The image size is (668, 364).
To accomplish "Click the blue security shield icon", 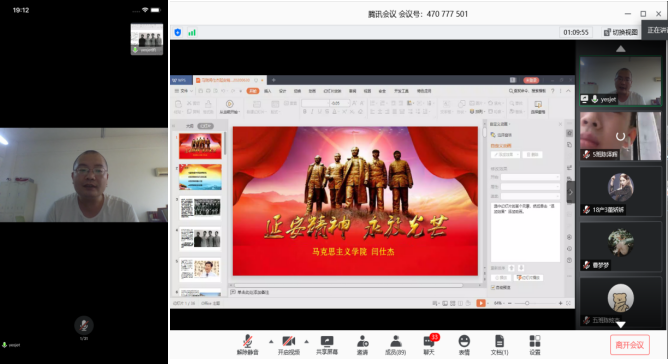I will tap(178, 32).
